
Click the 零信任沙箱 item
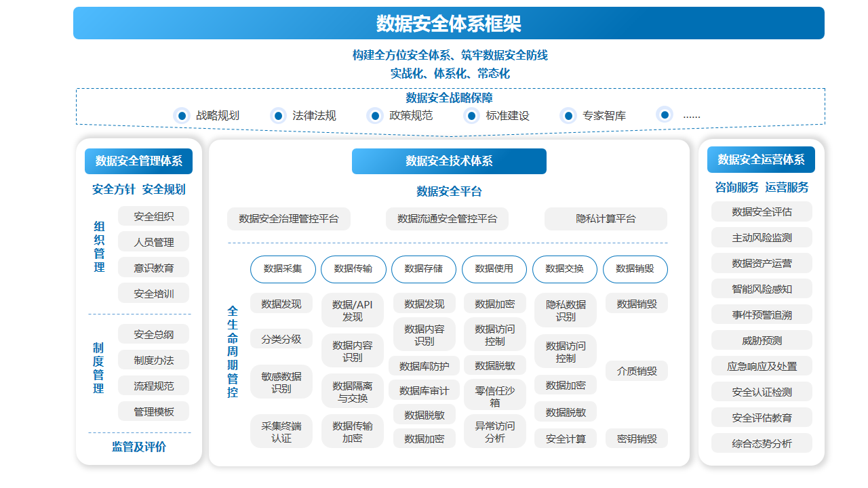(x=495, y=396)
